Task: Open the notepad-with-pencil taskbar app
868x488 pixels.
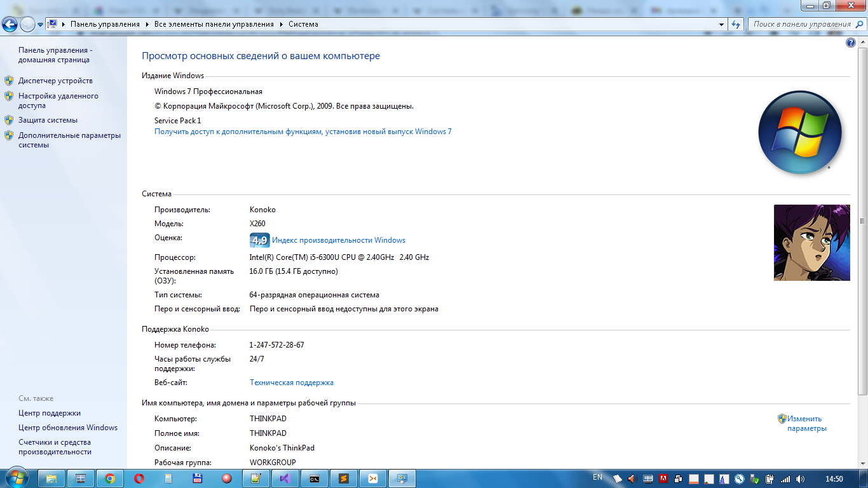Action: click(x=256, y=478)
